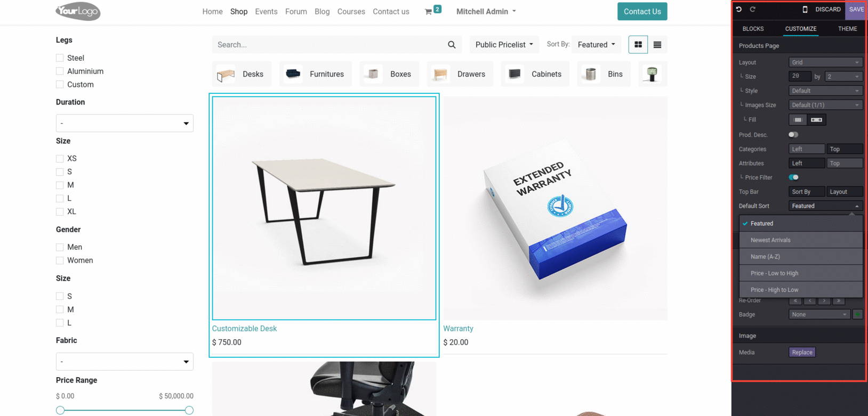Open the shopping cart icon
Image resolution: width=868 pixels, height=416 pixels.
428,12
